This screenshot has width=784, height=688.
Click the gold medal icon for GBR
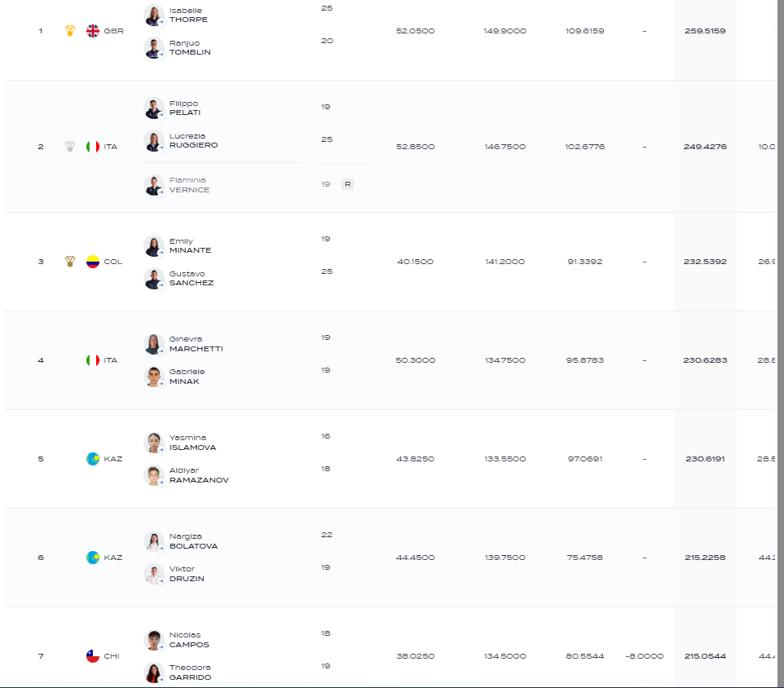tap(70, 31)
